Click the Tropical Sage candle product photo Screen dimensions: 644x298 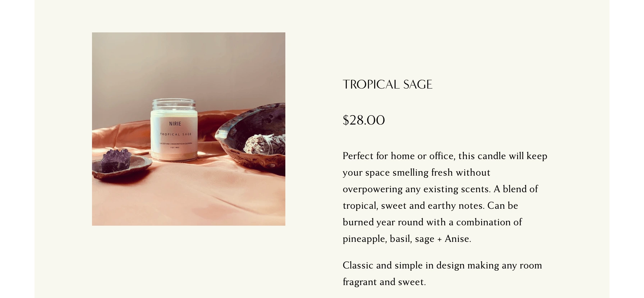tap(188, 129)
